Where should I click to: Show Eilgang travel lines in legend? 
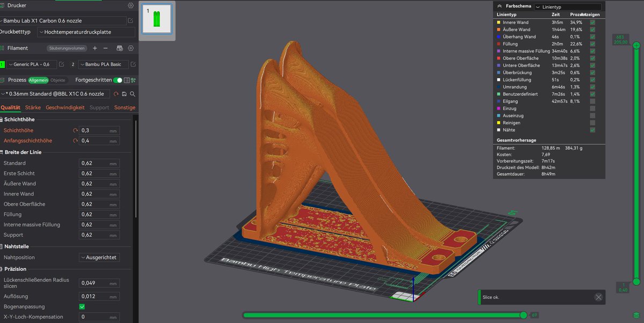pos(592,101)
